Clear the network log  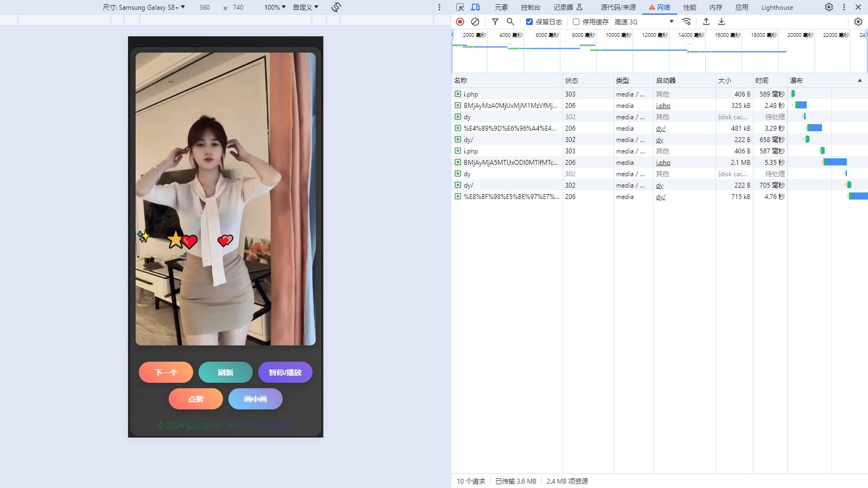[475, 22]
